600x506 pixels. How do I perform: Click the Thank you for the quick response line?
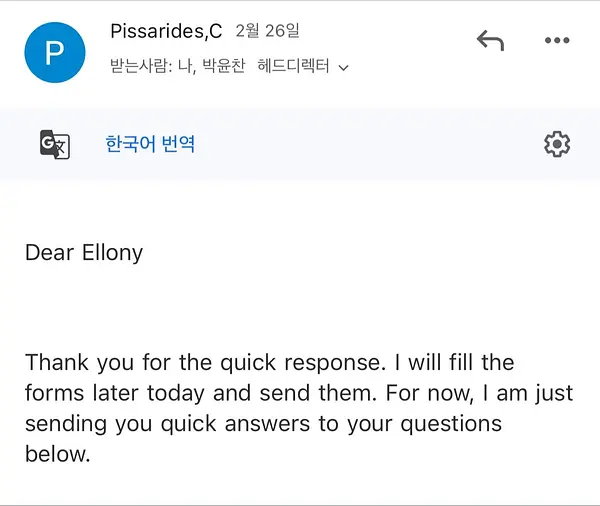269,362
